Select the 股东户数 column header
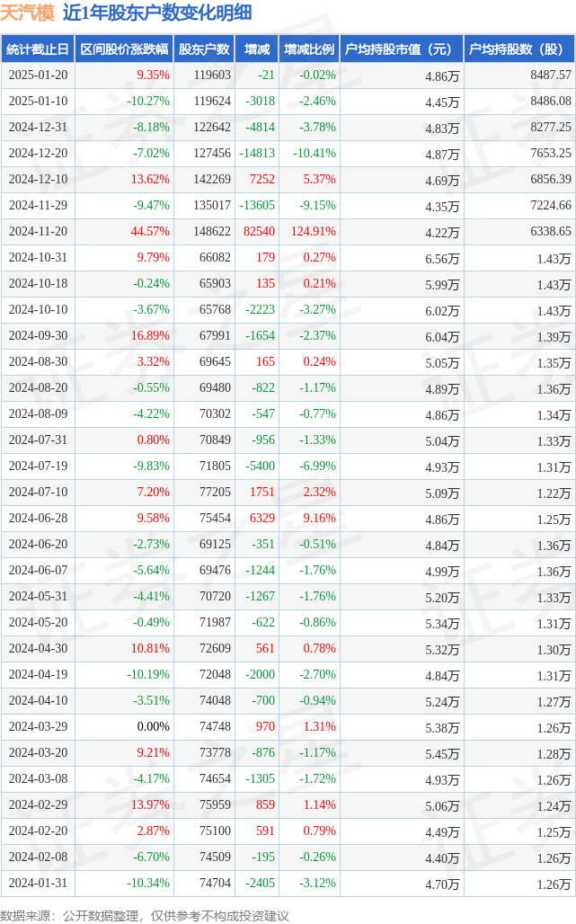576x924 pixels. click(x=205, y=49)
